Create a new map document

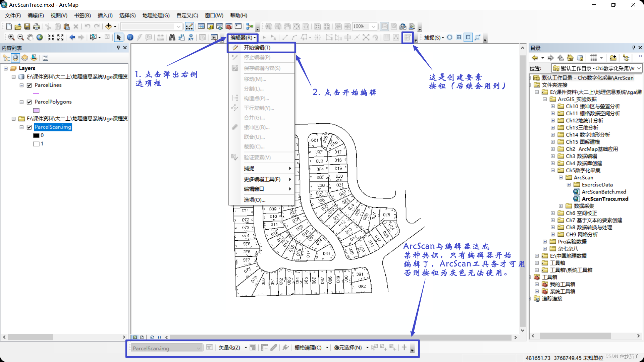point(9,26)
